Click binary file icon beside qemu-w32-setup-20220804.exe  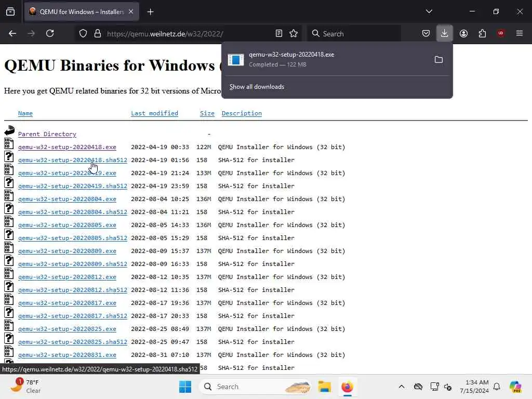coord(9,195)
